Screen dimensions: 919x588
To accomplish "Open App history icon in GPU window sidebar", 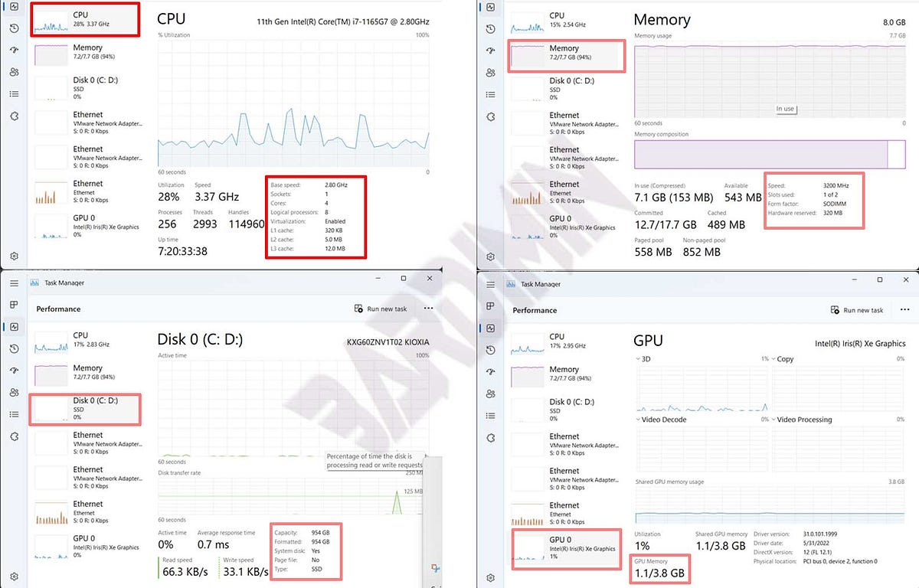I will click(x=490, y=350).
